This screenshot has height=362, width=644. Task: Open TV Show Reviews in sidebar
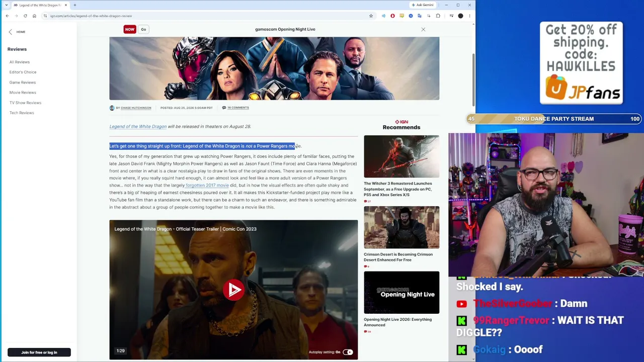point(25,103)
